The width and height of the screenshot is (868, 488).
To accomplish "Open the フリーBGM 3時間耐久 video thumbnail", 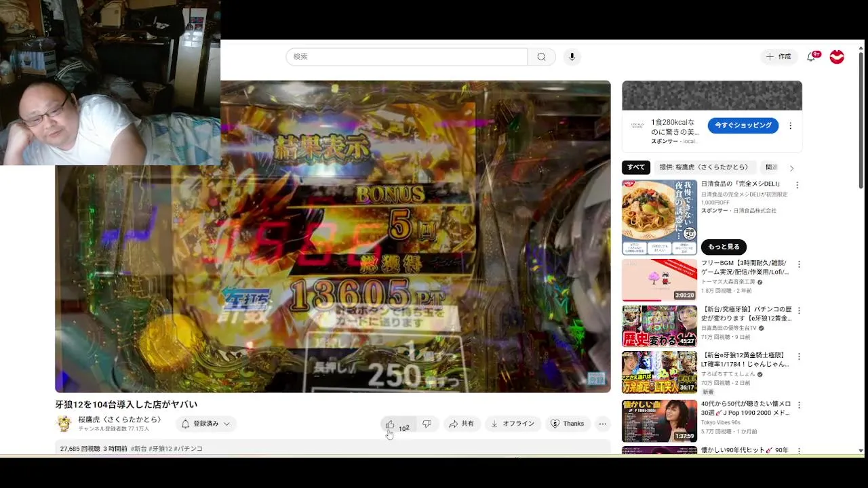I will (x=659, y=280).
